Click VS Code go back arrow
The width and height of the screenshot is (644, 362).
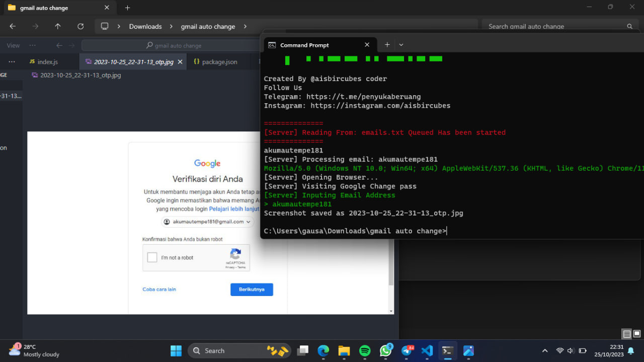click(59, 45)
